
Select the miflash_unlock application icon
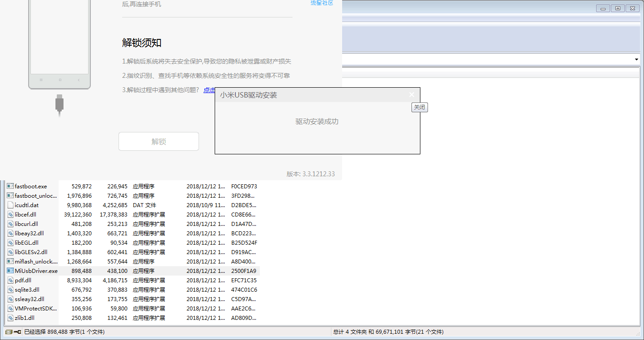pos(10,261)
